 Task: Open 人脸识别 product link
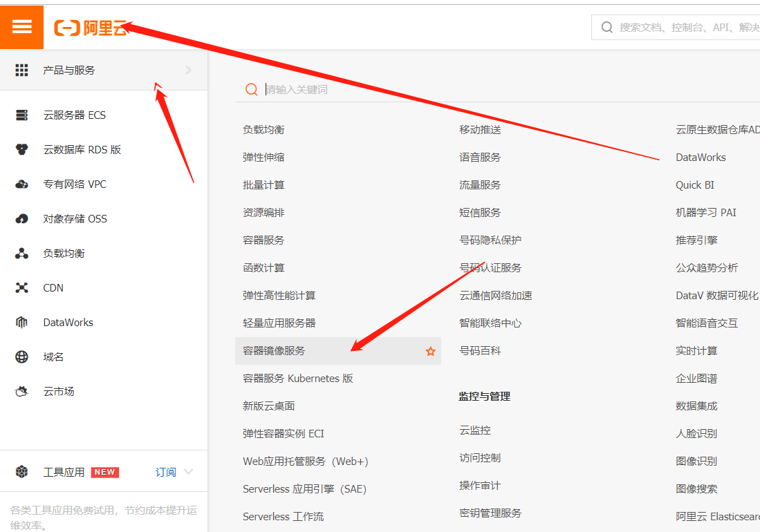(696, 433)
